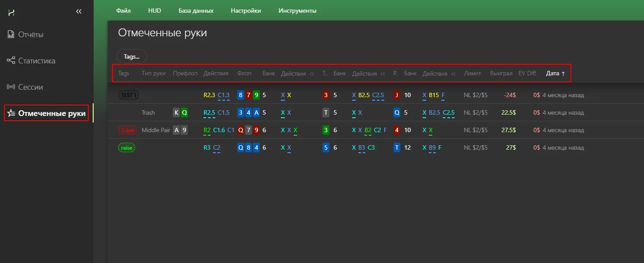Open the База данных menu
Screen dimensions: 644x263
[196, 11]
